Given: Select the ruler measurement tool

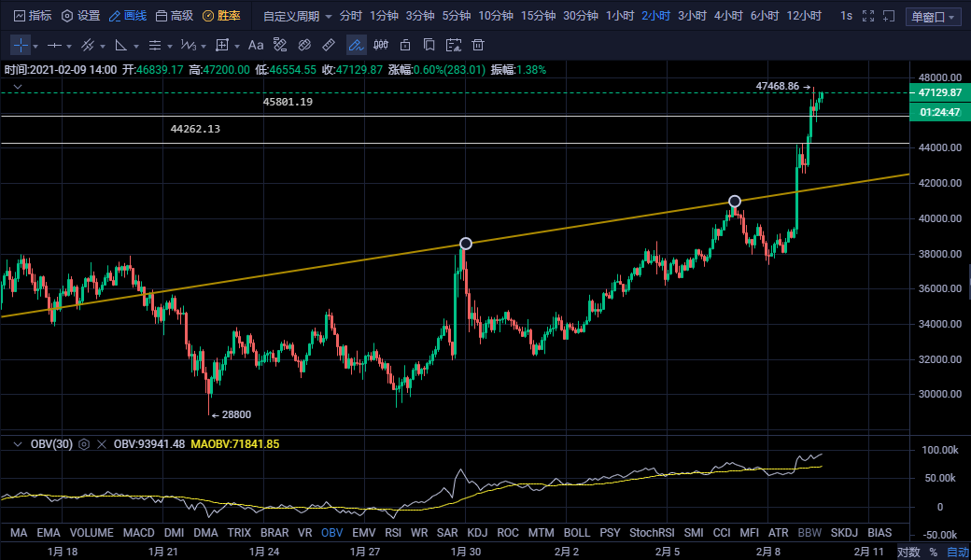Looking at the screenshot, I should point(329,45).
